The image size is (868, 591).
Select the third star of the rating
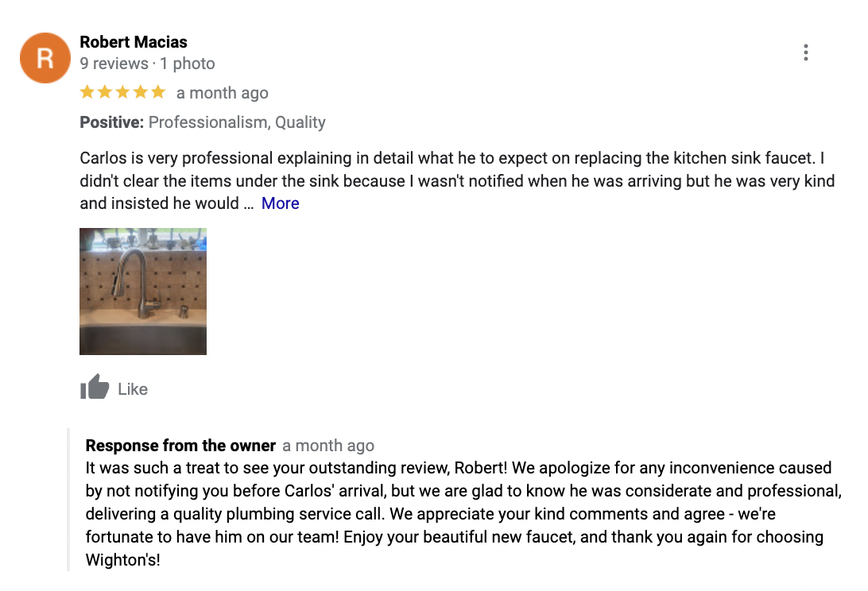tap(122, 91)
